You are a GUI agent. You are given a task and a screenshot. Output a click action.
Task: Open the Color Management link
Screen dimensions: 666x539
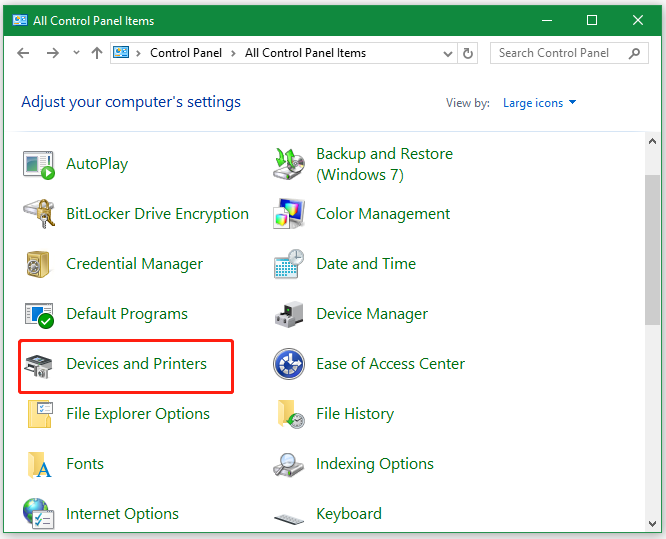pos(383,214)
